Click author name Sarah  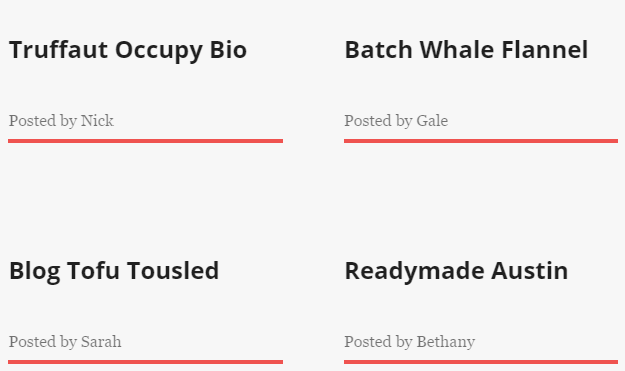point(101,342)
